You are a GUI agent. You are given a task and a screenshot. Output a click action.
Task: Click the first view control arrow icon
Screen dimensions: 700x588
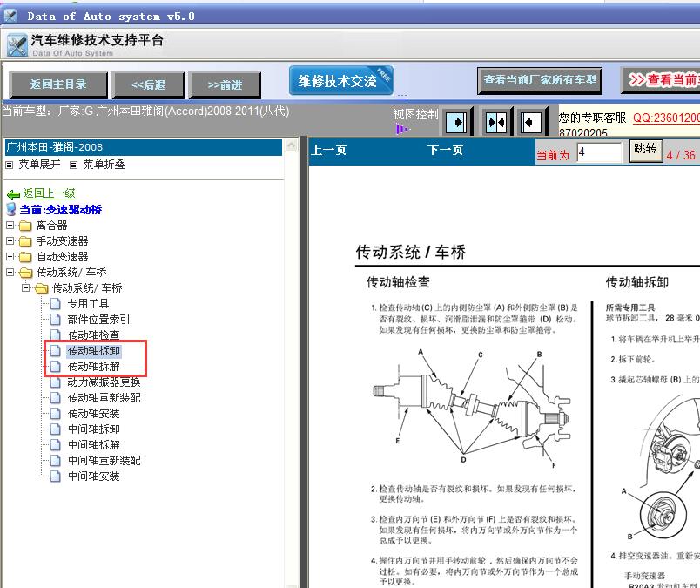tap(458, 122)
